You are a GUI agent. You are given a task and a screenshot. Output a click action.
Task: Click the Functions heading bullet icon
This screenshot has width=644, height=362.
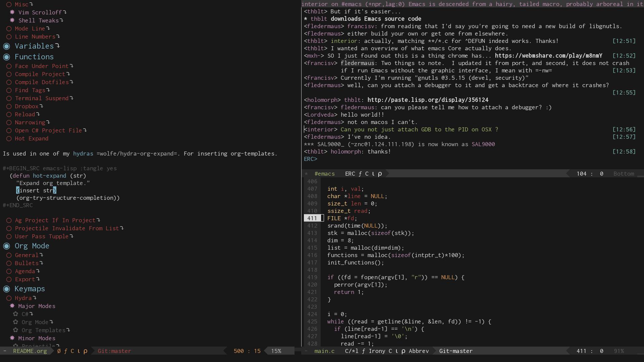pos(6,57)
